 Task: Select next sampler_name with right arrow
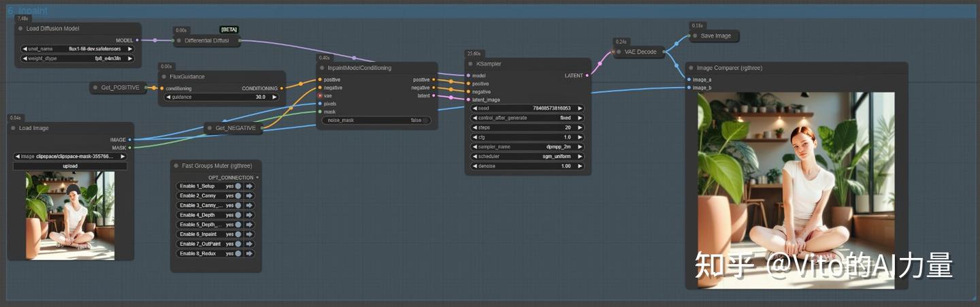[x=580, y=146]
